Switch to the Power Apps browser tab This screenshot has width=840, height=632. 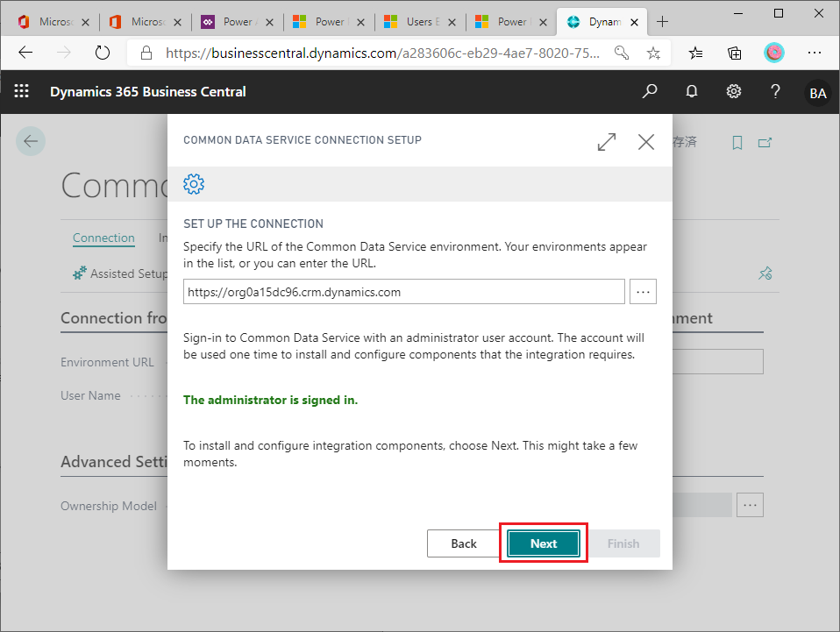(x=238, y=22)
